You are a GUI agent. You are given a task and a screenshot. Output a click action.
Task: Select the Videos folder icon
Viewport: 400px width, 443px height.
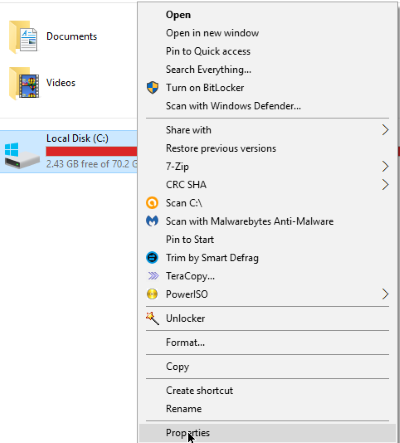point(24,83)
